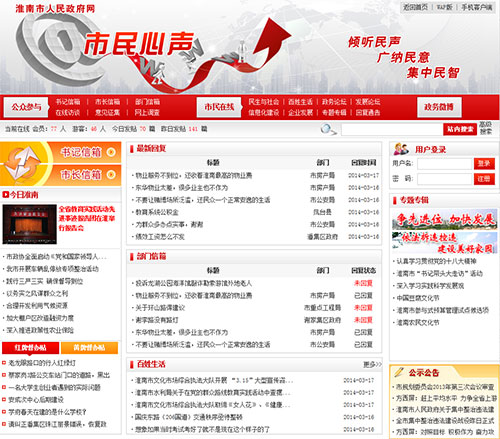Open 政务论坛 in the navigation bar

tap(334, 102)
